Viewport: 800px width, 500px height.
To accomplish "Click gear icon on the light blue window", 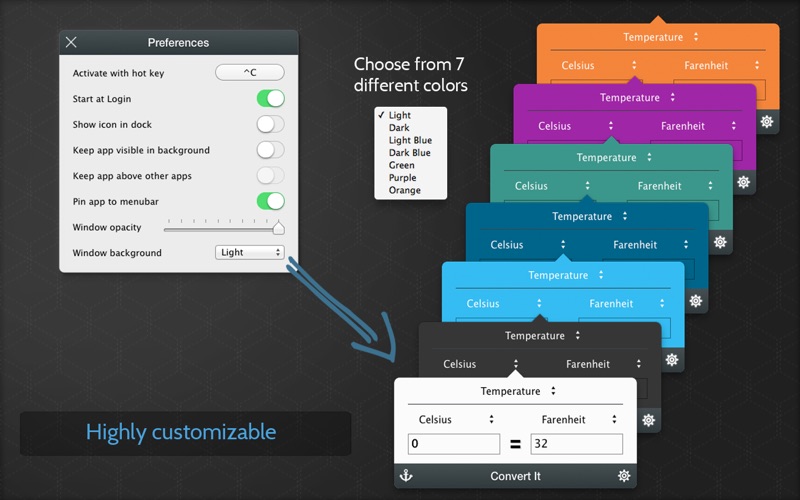I will (x=671, y=359).
